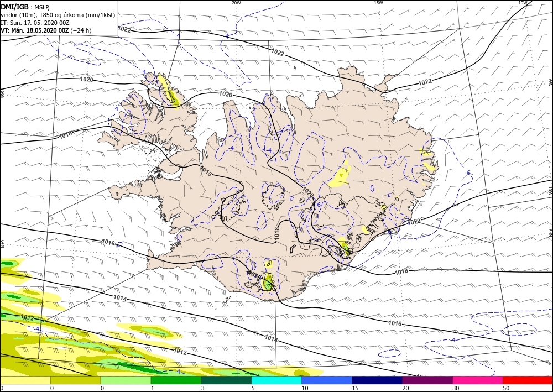Select the dark green legend swatch
Screen dimensions: 553x392
(226, 380)
